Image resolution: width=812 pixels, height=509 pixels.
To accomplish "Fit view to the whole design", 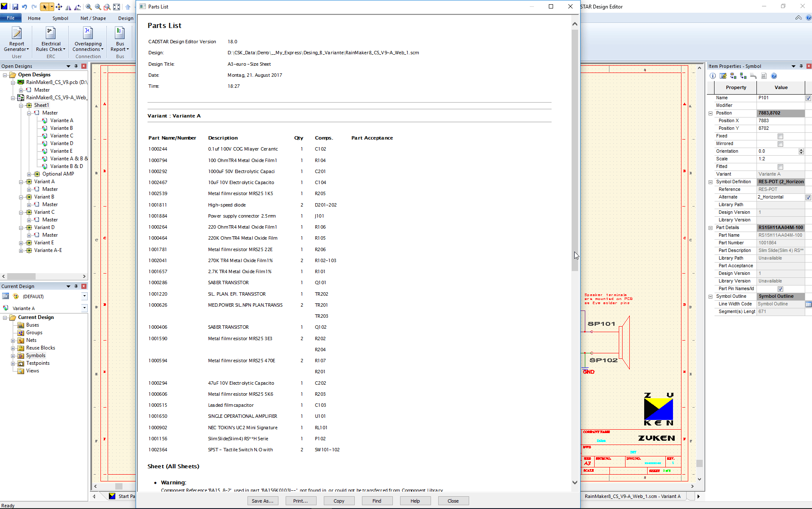I will click(x=117, y=7).
